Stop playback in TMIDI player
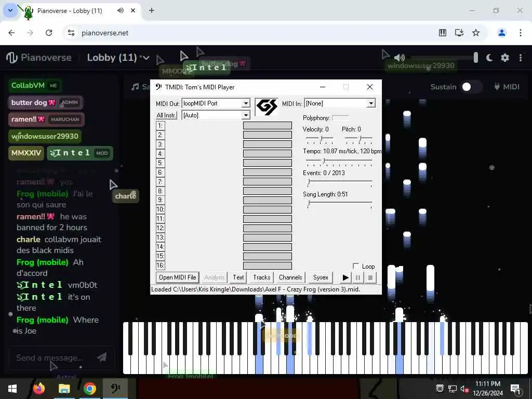 click(x=370, y=277)
